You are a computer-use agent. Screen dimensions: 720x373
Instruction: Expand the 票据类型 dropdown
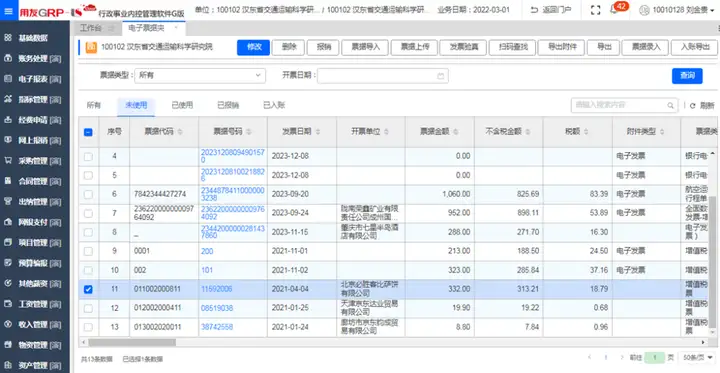pos(200,76)
